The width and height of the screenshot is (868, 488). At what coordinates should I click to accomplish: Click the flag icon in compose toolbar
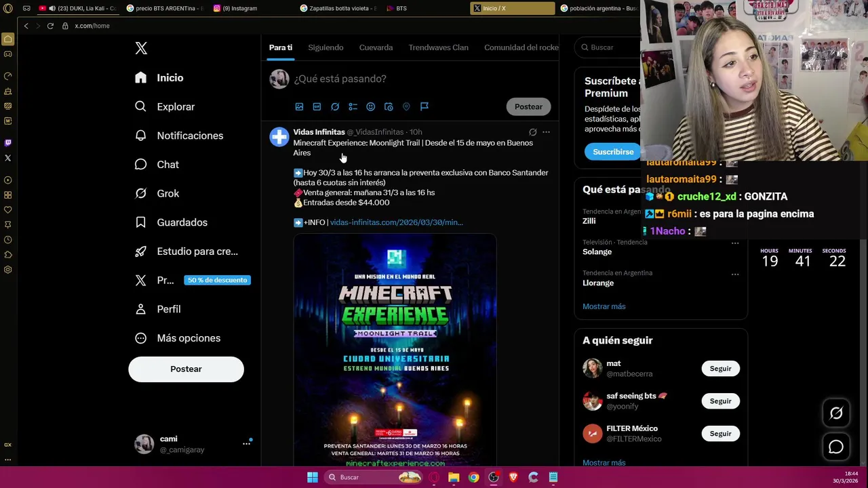pyautogui.click(x=425, y=106)
